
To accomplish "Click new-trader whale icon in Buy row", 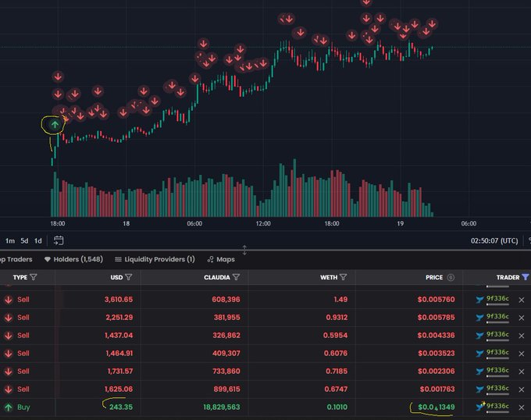I will (480, 406).
